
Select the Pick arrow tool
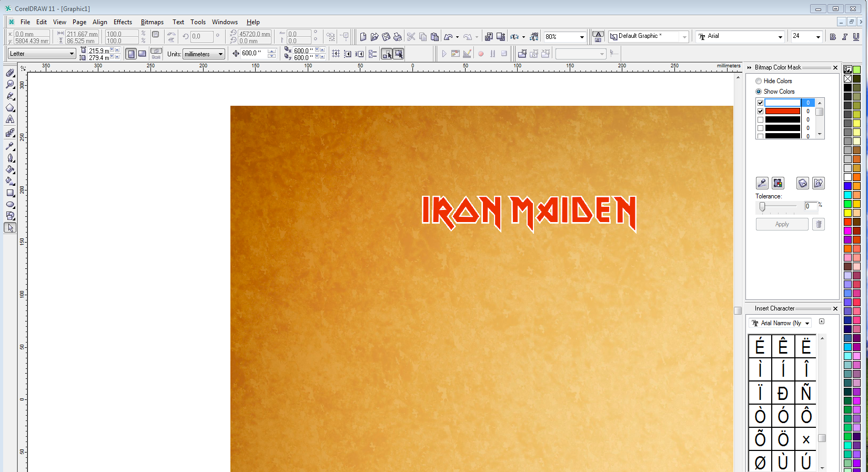(x=10, y=228)
